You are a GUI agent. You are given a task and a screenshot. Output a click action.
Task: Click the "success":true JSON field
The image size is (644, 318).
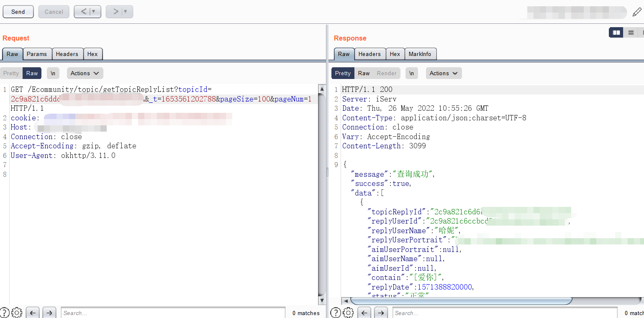click(x=381, y=183)
